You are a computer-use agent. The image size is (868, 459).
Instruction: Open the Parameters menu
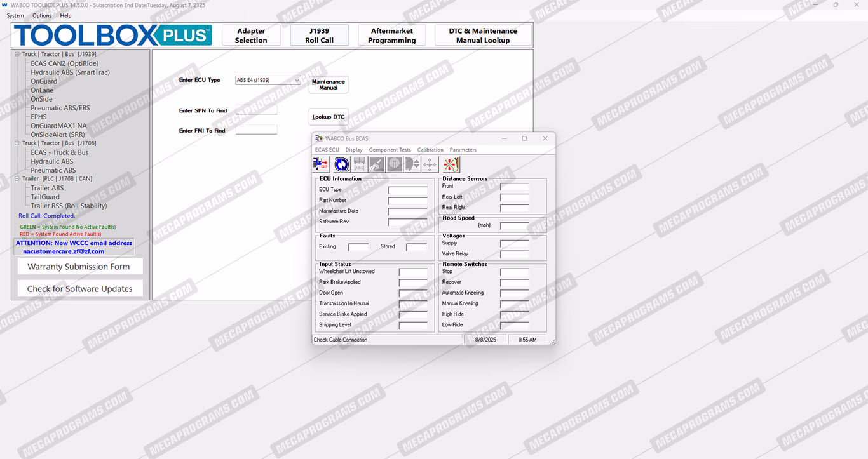[x=463, y=150]
